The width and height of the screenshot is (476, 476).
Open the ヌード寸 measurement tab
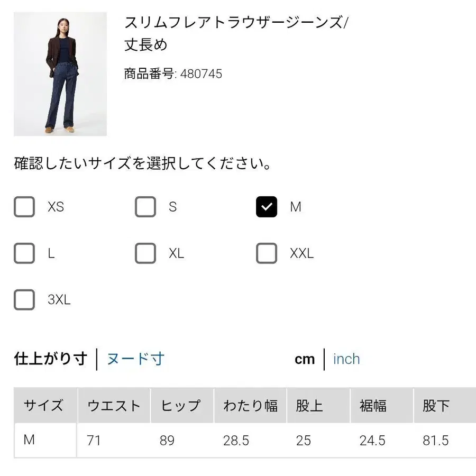click(x=135, y=359)
